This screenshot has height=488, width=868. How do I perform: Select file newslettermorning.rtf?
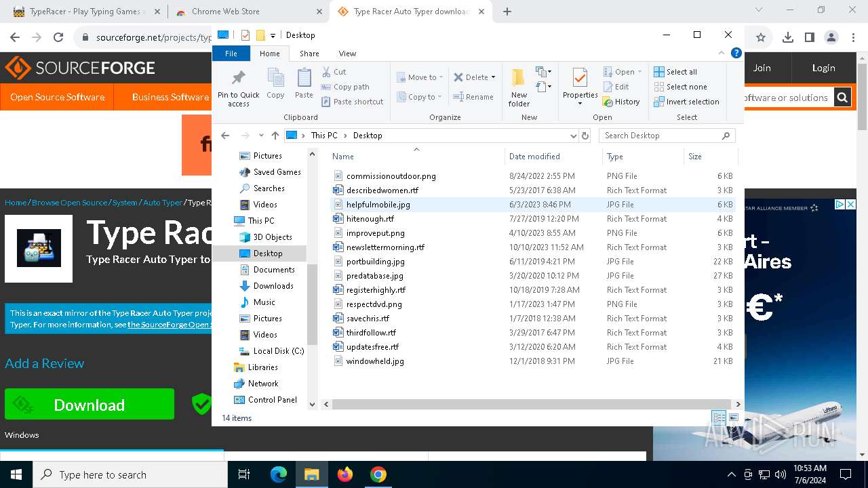point(385,247)
